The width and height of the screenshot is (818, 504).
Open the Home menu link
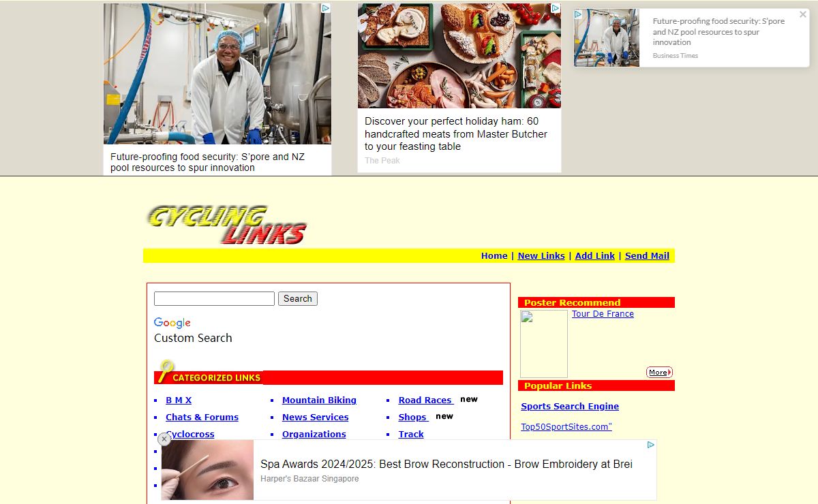coord(494,256)
